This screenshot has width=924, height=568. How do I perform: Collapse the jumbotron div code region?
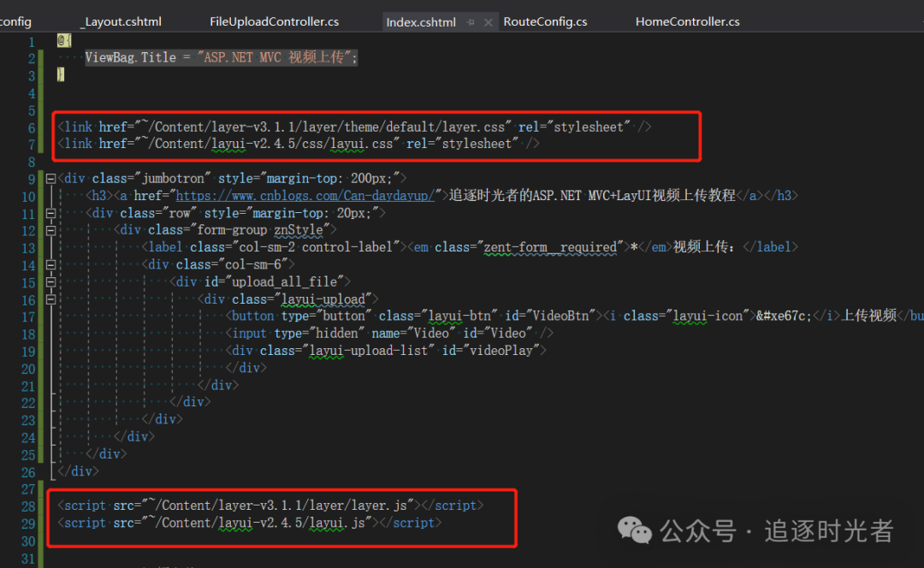tap(50, 177)
